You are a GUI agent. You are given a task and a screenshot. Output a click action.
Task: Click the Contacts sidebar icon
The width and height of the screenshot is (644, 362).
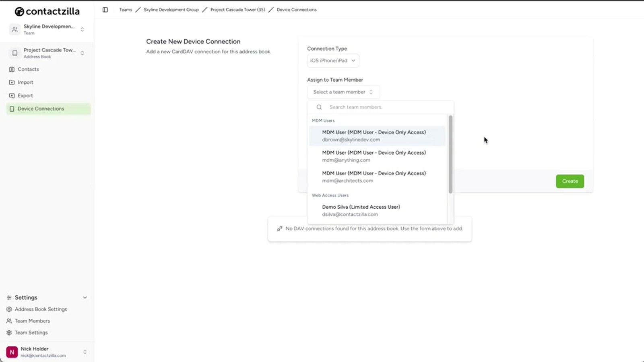click(x=12, y=69)
